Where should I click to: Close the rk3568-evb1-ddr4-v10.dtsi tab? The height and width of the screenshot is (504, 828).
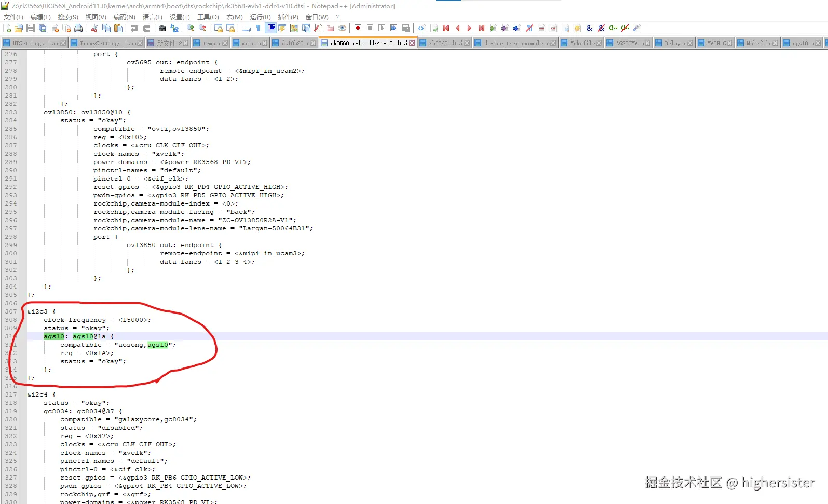(x=412, y=43)
